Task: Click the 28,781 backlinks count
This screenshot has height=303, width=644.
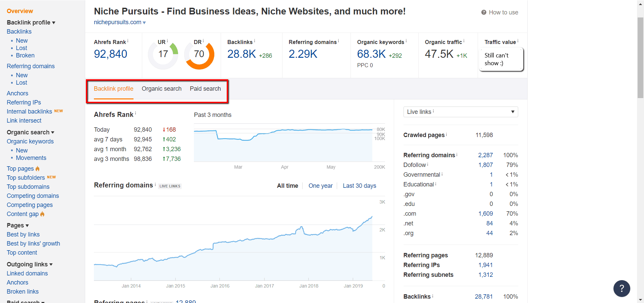Action: pyautogui.click(x=484, y=297)
